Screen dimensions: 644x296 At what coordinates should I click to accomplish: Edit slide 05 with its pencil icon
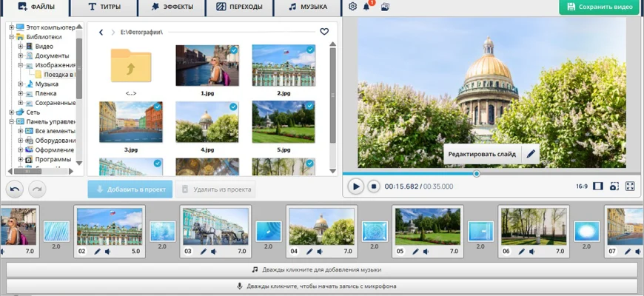click(416, 252)
